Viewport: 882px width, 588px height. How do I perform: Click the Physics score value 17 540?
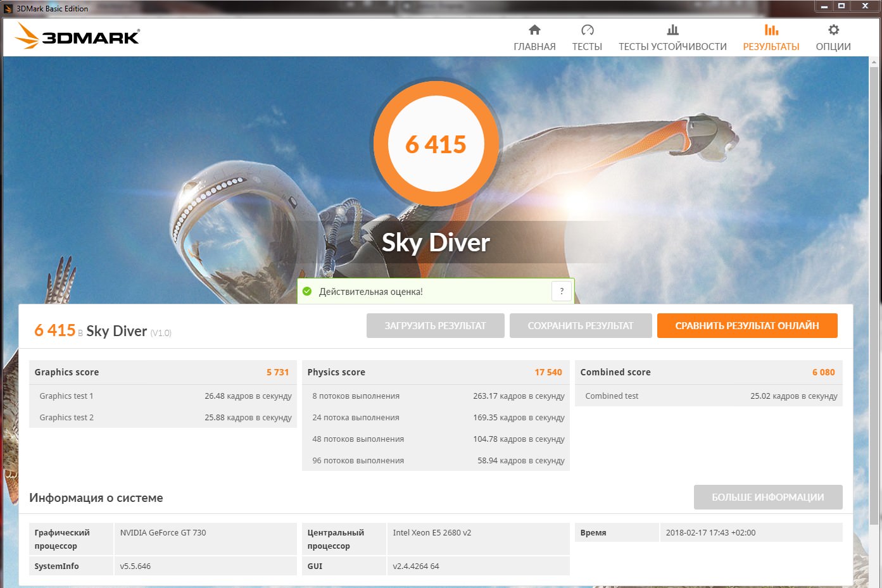548,372
